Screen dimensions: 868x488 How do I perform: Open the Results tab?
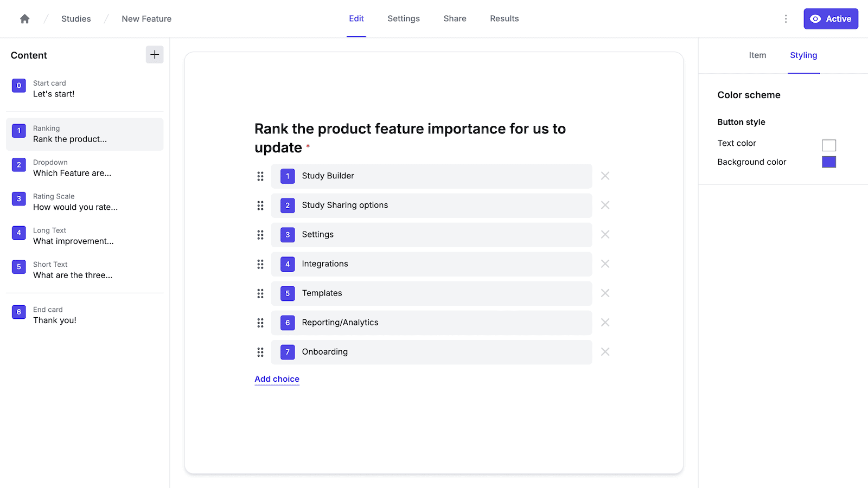[x=504, y=19]
